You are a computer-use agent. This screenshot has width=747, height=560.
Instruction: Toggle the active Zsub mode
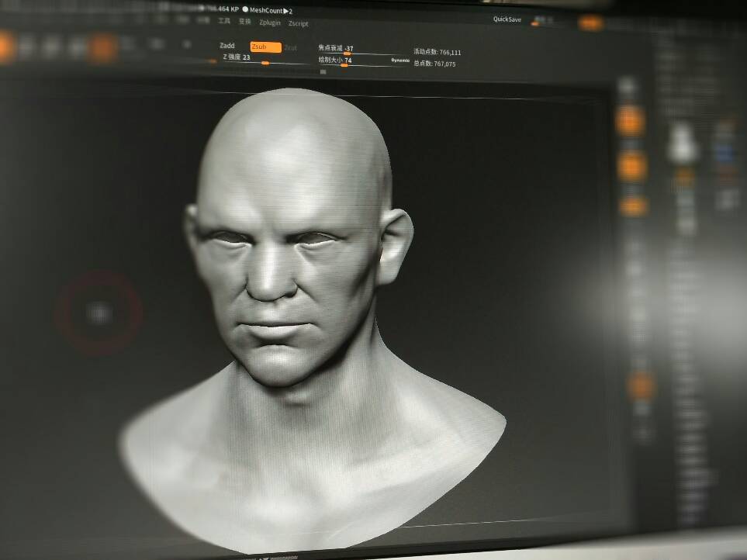pyautogui.click(x=265, y=47)
